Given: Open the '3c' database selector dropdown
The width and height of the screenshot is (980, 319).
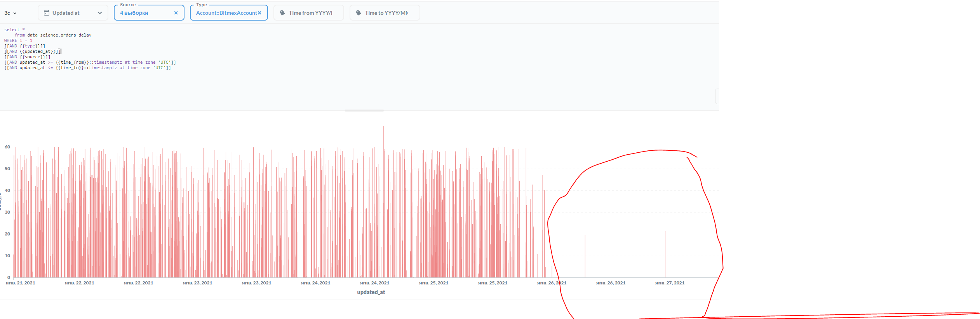Looking at the screenshot, I should [x=10, y=13].
